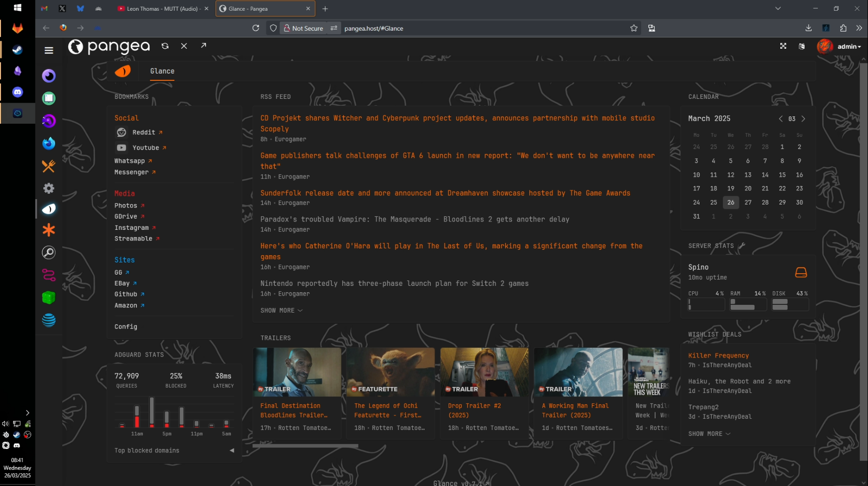
Task: Click the trailers horizontal scrollbar
Action: [x=305, y=446]
